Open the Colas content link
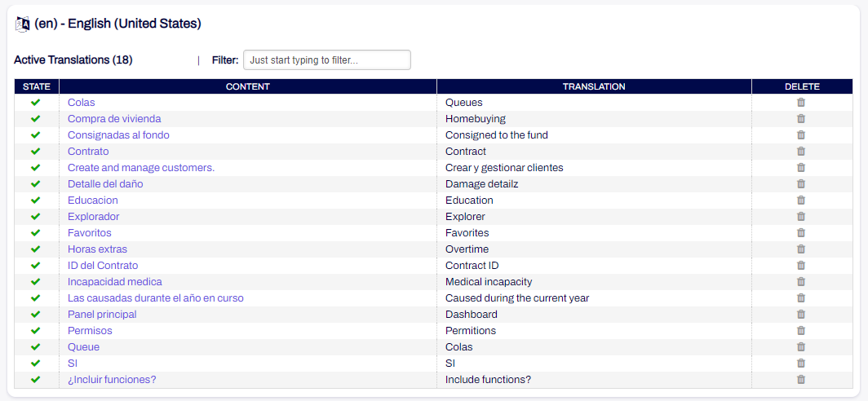 pyautogui.click(x=82, y=103)
